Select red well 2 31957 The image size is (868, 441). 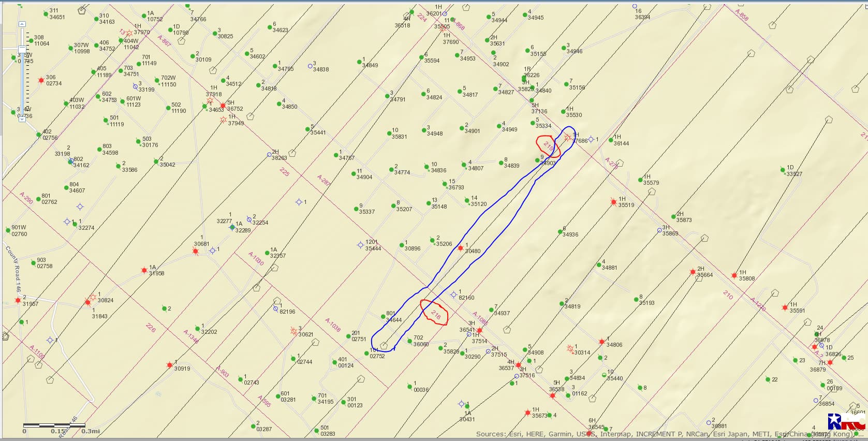pos(18,300)
